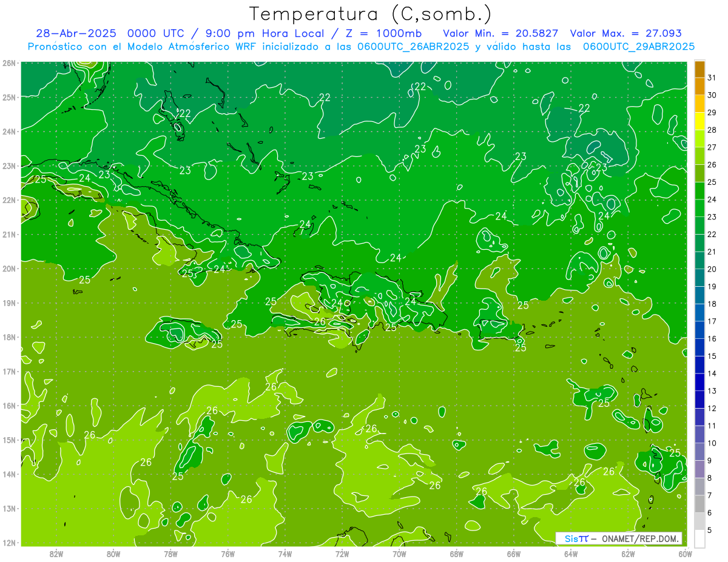728x562 pixels.
Task: Click the longitude axis label '78W'
Action: click(170, 554)
